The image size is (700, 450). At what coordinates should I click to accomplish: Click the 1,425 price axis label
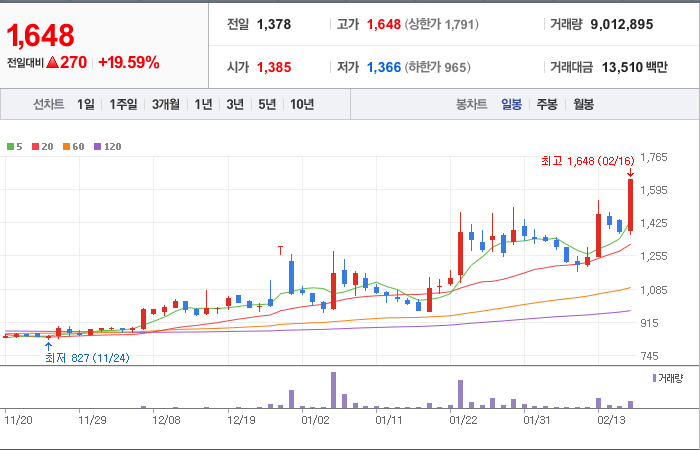(x=654, y=223)
